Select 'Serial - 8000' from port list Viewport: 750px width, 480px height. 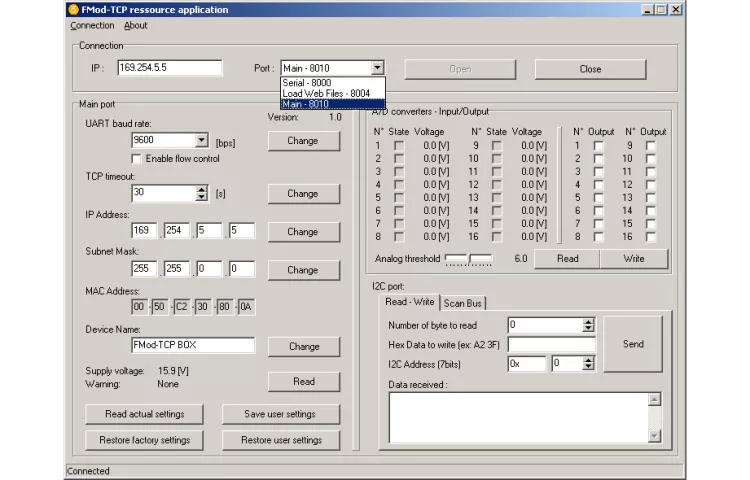[x=307, y=83]
